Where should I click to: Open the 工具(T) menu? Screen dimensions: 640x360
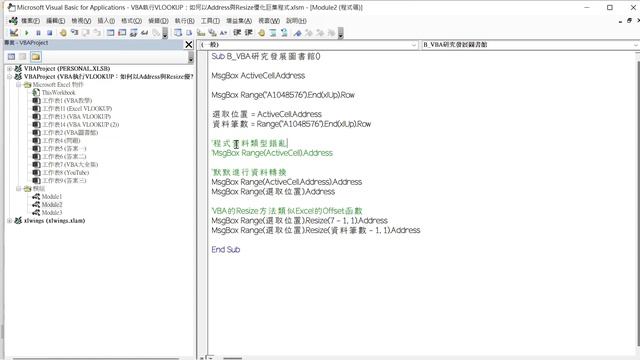click(x=210, y=21)
